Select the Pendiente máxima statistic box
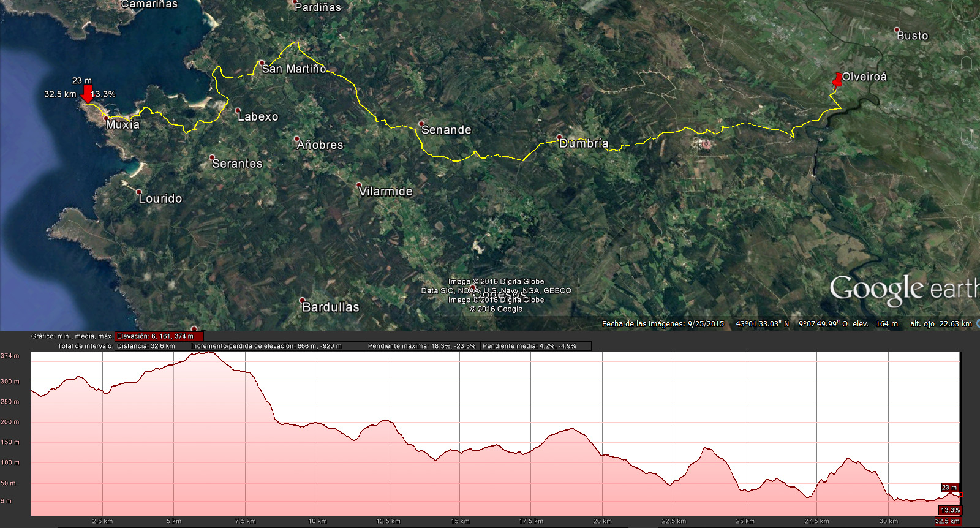Image resolution: width=980 pixels, height=528 pixels. [422, 346]
